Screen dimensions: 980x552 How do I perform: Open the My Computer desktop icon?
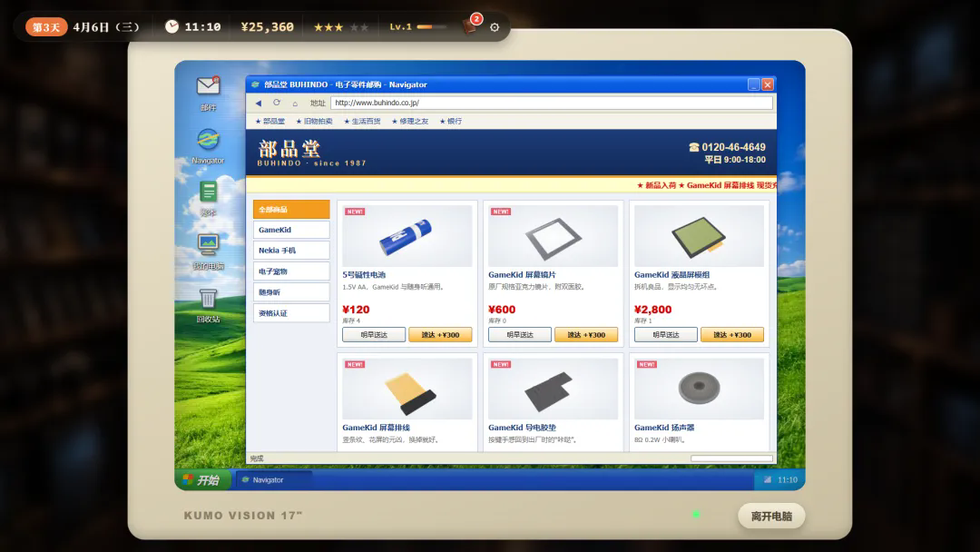click(x=208, y=244)
